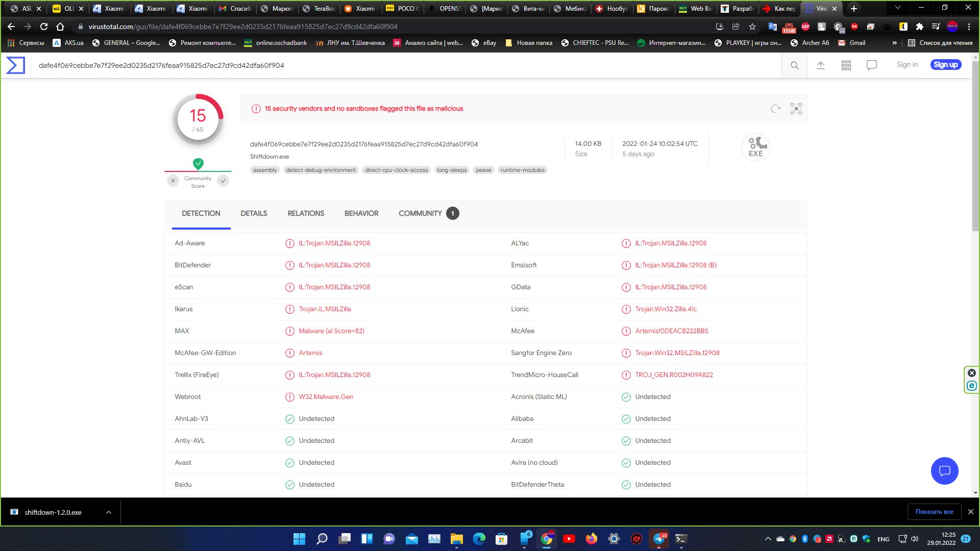Screen dimensions: 980x551
Task: Click the Malware (ai Score=82) result
Action: pyautogui.click(x=332, y=331)
